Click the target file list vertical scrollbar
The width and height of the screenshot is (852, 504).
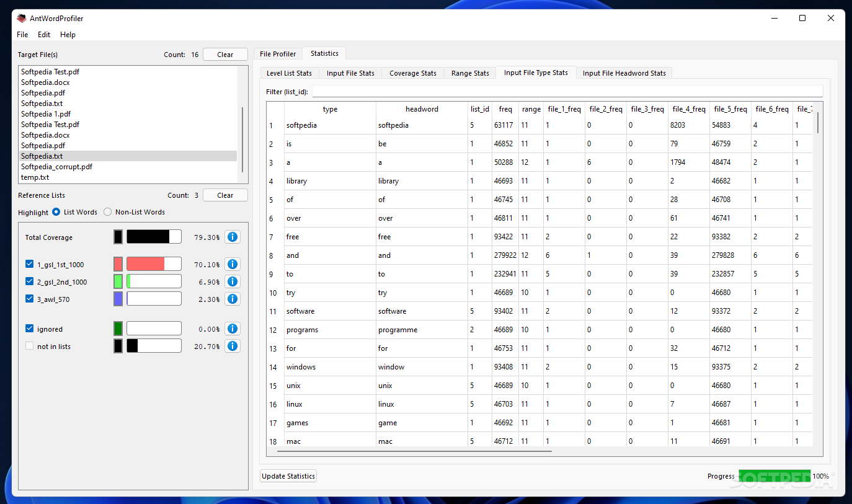242,140
